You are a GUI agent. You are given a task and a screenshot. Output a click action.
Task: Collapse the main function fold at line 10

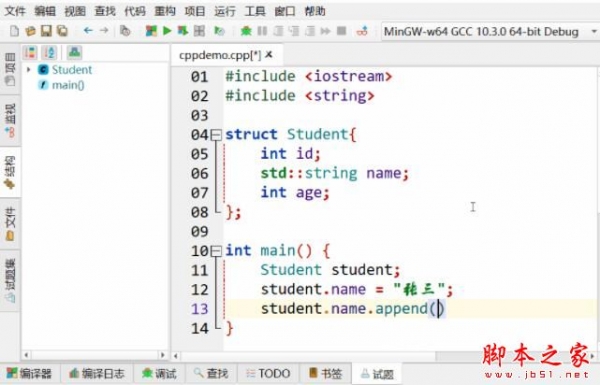216,251
